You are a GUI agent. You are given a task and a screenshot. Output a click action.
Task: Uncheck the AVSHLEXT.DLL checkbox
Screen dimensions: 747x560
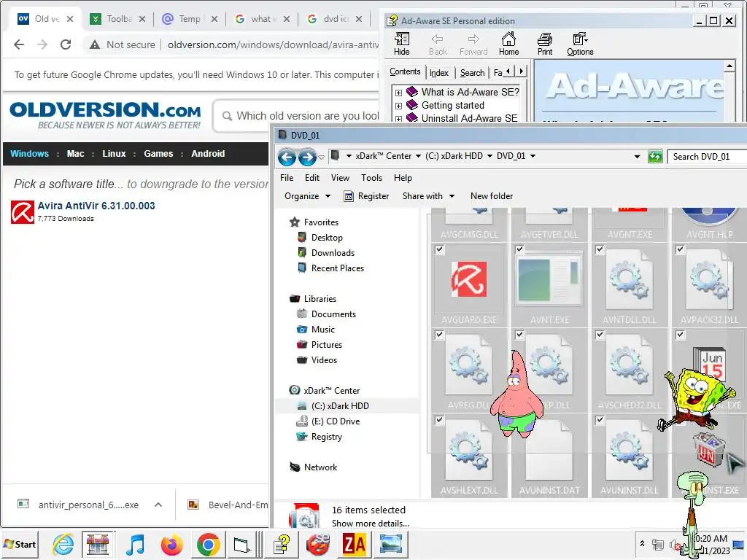439,420
